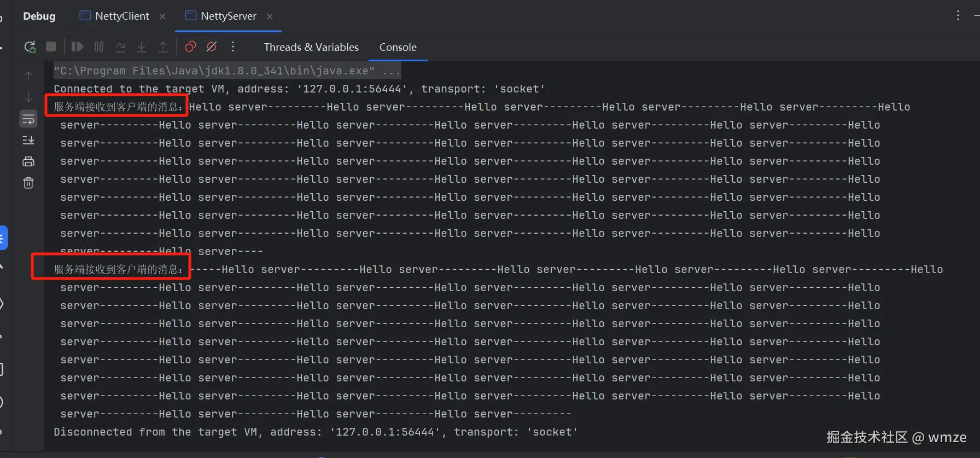
Task: Rerun the NettyServer debug session
Action: click(x=30, y=47)
